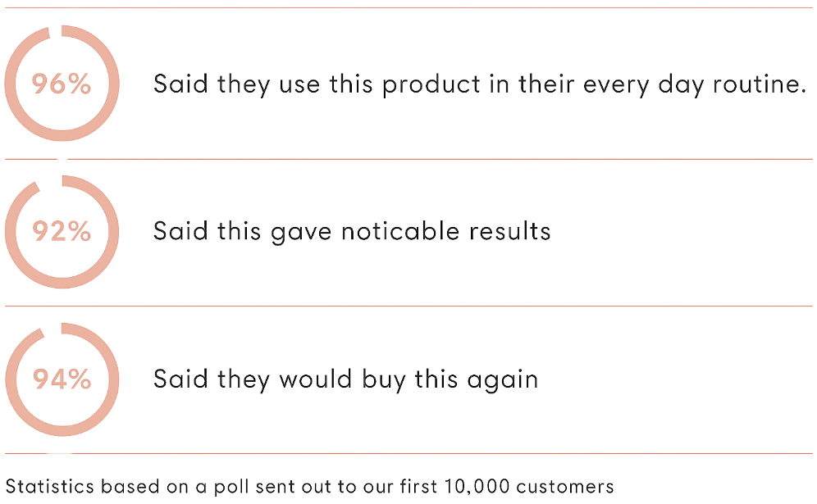Image resolution: width=817 pixels, height=504 pixels.
Task: Click the word 'routine.' in first row
Action: pos(760,84)
